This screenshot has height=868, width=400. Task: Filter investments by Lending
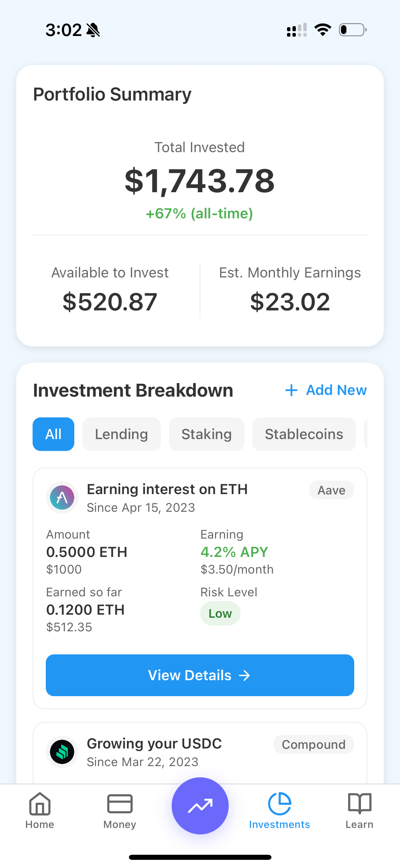coord(121,434)
